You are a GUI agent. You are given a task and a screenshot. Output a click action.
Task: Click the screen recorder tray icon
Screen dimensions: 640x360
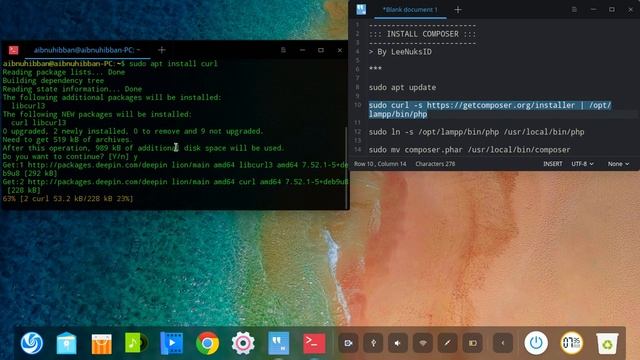coord(348,343)
